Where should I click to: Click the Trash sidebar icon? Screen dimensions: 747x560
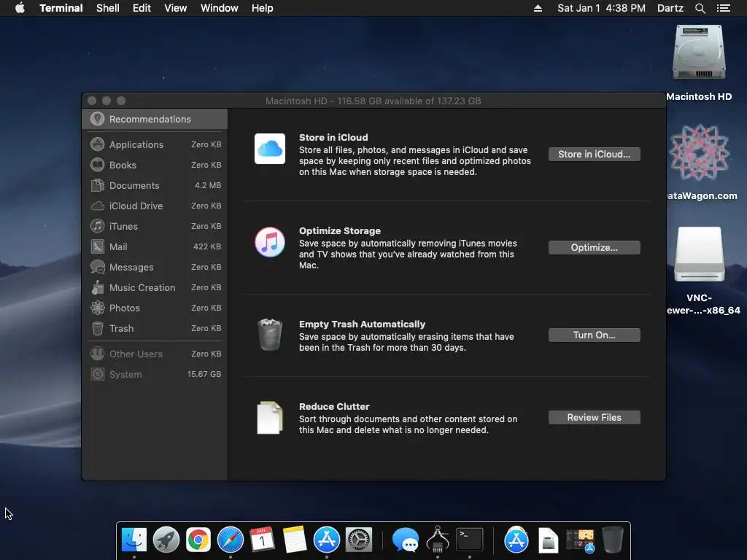(x=98, y=329)
